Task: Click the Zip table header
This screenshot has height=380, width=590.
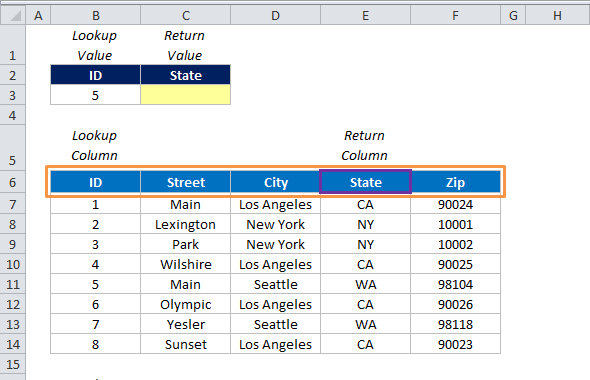Action: pos(455,182)
